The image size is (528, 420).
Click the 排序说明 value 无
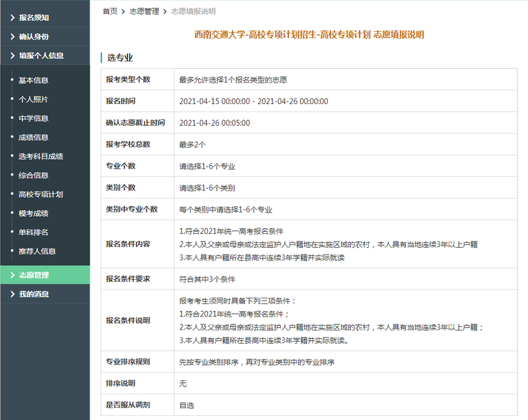tap(183, 384)
